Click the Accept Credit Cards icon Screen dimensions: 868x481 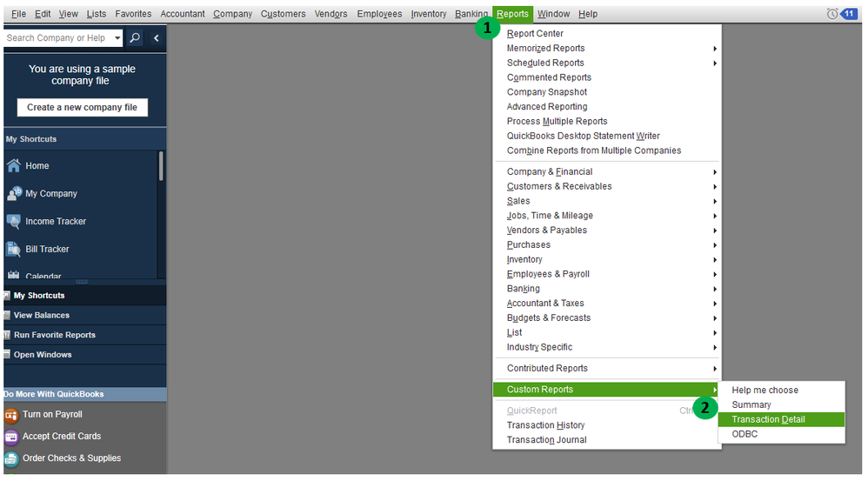pos(11,437)
